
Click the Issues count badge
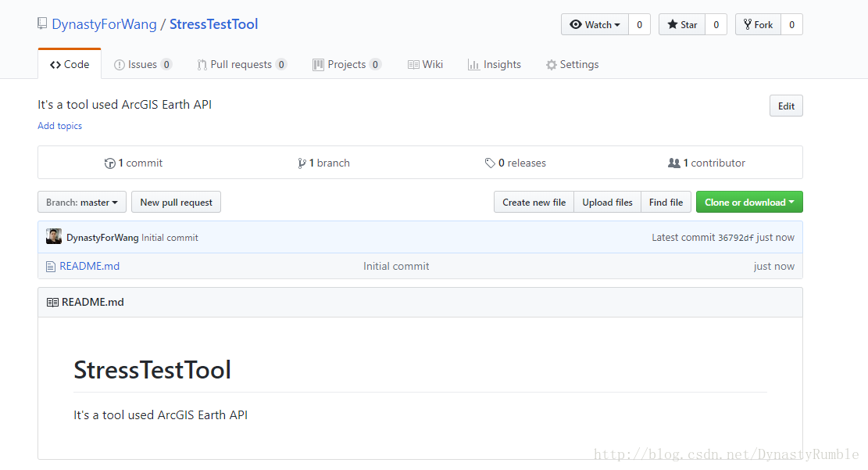tap(166, 64)
